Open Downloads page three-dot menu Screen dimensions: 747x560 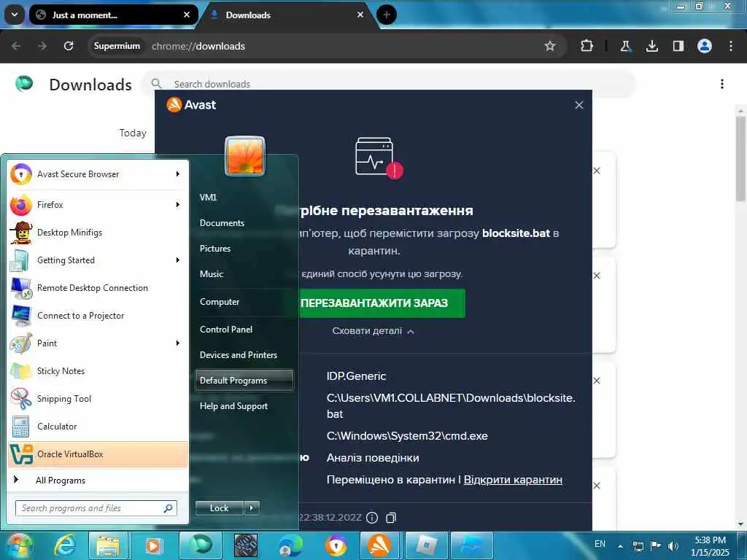(x=722, y=84)
